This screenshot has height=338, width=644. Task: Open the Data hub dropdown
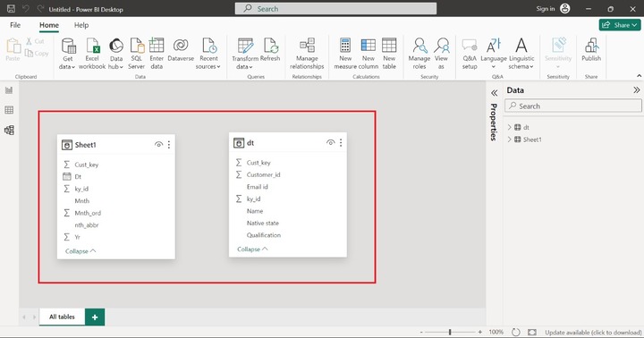(x=115, y=54)
